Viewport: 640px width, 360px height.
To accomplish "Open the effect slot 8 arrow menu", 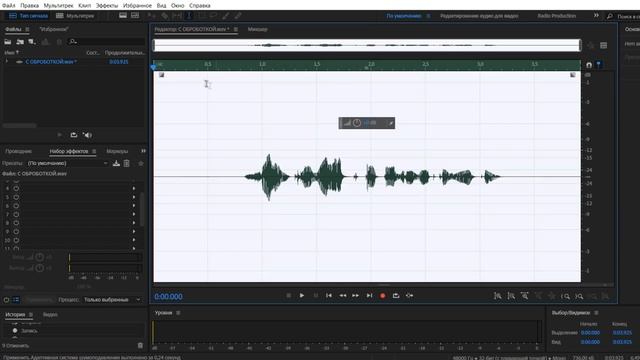I will (134, 223).
